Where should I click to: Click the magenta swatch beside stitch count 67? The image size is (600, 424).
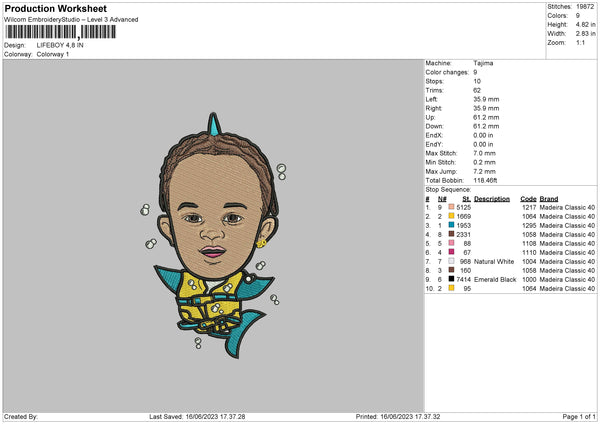pyautogui.click(x=451, y=252)
